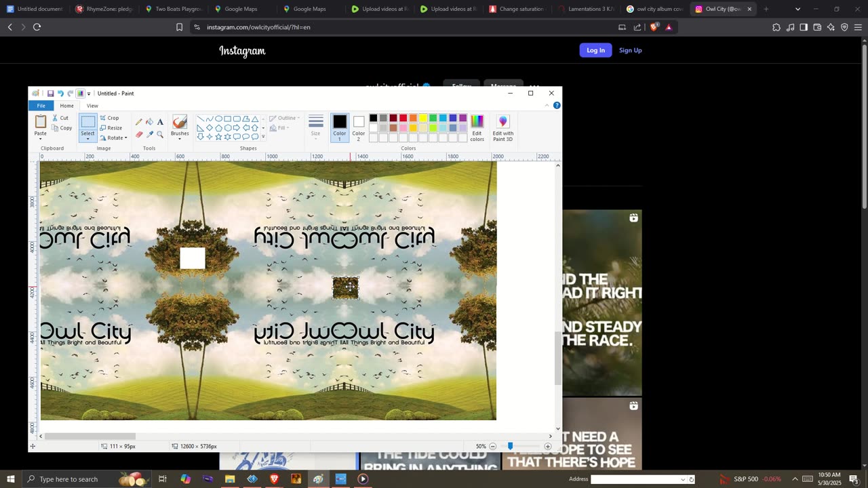
Task: Switch to the View tab in Paint
Action: [92, 106]
